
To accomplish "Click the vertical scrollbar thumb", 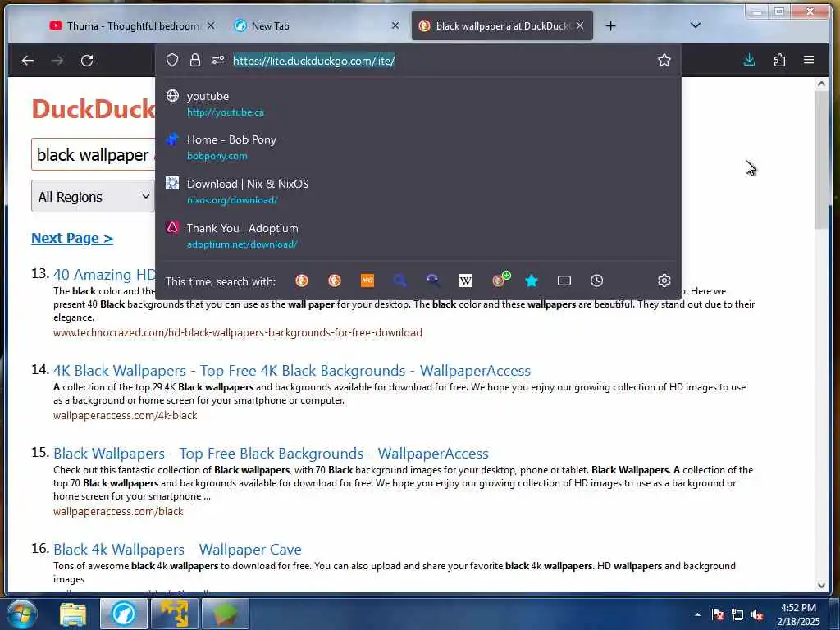I will 821,160.
